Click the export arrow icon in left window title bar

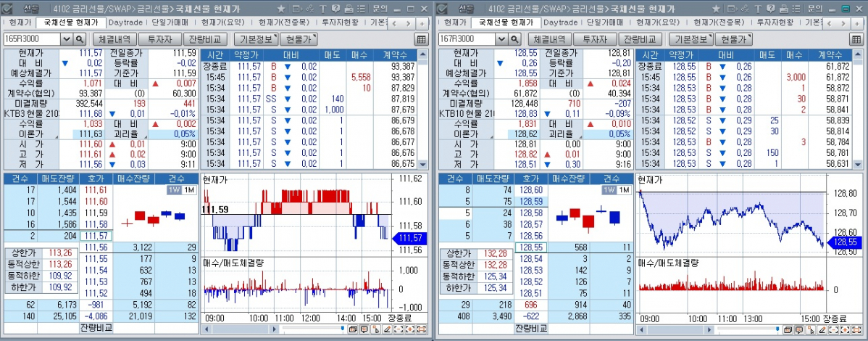[297, 9]
